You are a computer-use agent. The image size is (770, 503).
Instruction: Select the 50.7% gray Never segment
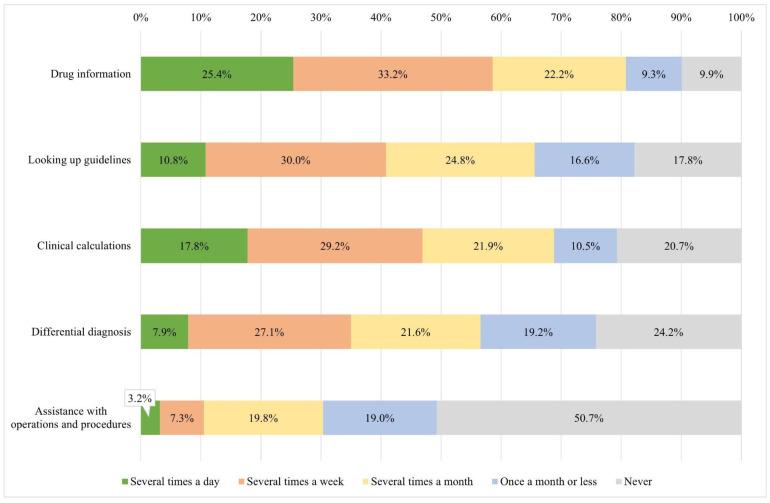click(x=589, y=418)
